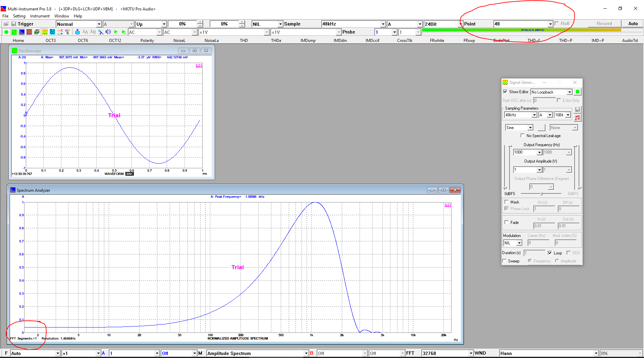Click the 0dBFS amplitude slider handle

542,194
